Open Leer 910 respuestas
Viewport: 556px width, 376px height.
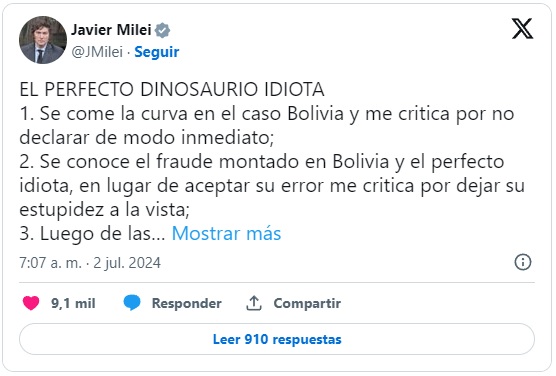[277, 339]
